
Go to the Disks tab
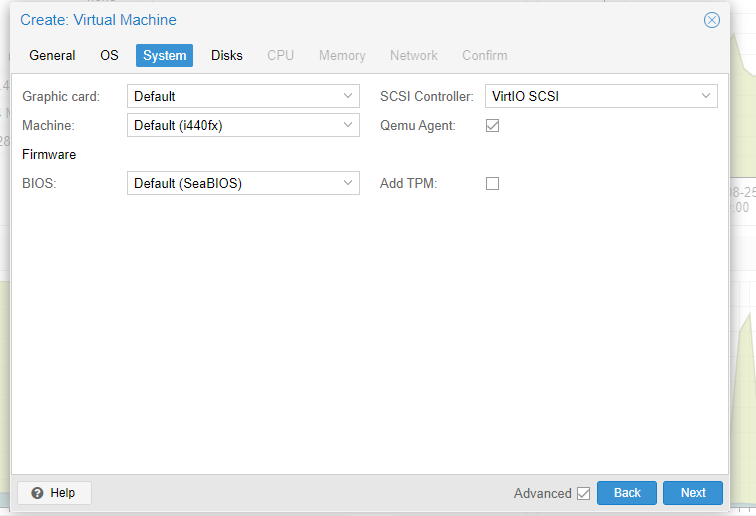[x=227, y=56]
